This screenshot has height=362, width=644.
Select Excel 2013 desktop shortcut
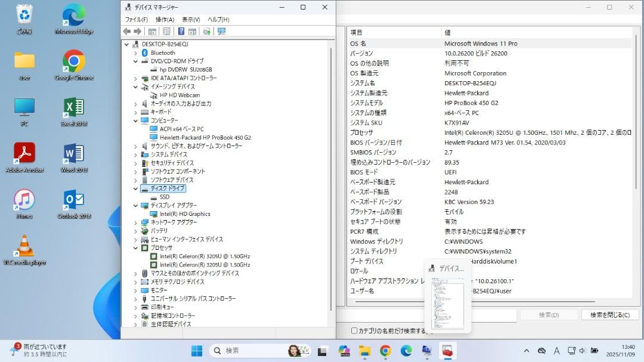74,112
